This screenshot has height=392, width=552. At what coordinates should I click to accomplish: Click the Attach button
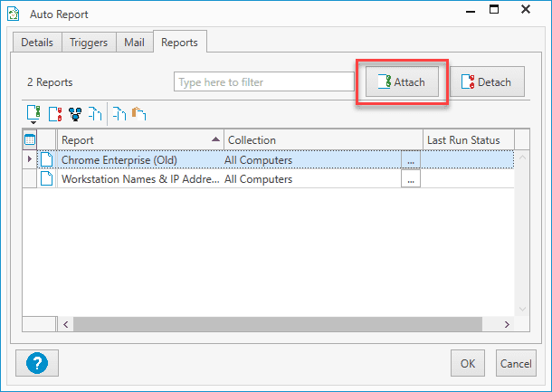pos(402,81)
